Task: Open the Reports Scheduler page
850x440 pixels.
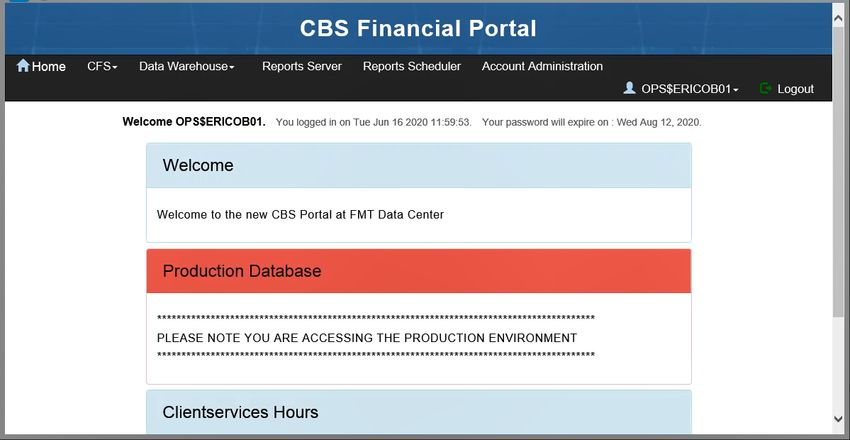Action: (x=411, y=66)
